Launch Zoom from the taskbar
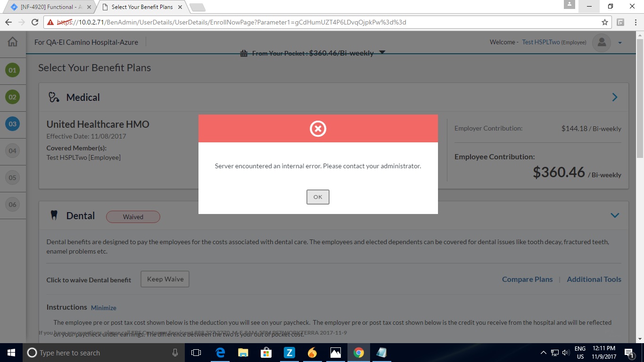This screenshot has height=362, width=644. click(289, 353)
